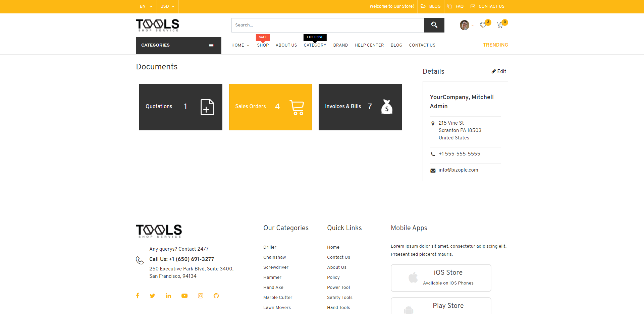Click the Edit link in Details panel
The image size is (644, 314).
tap(499, 71)
